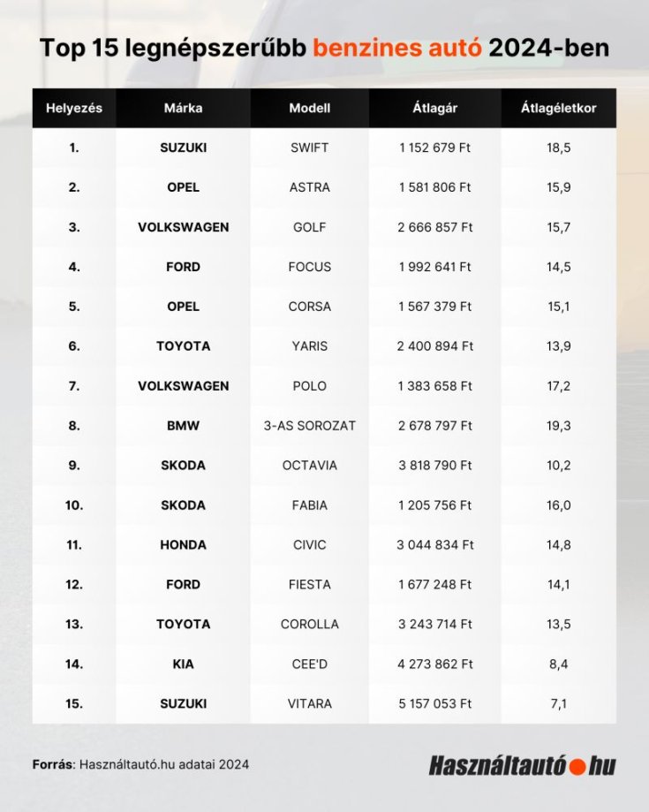Screen dimensions: 649x812
Task: Click price 5 157 053 Ft
Action: tap(434, 704)
